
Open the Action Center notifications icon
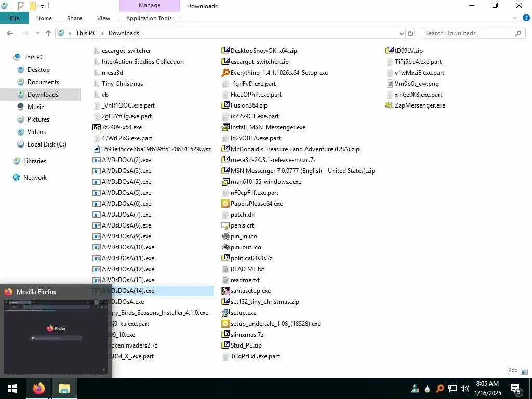(516, 389)
